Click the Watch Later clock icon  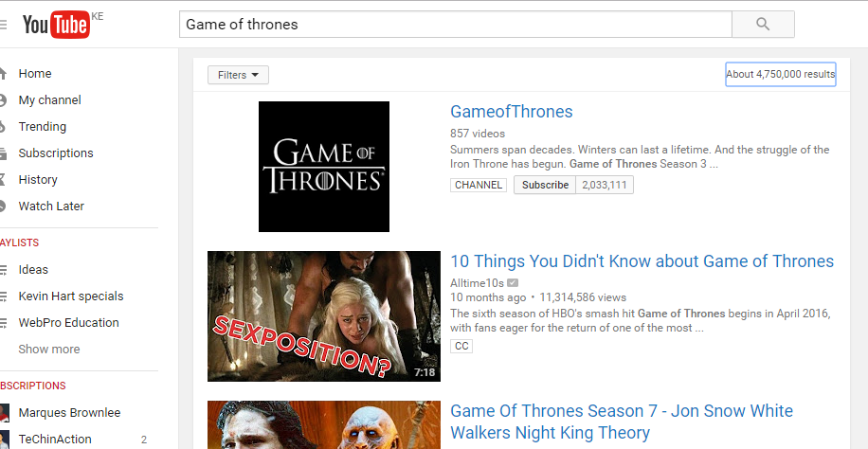tap(4, 207)
